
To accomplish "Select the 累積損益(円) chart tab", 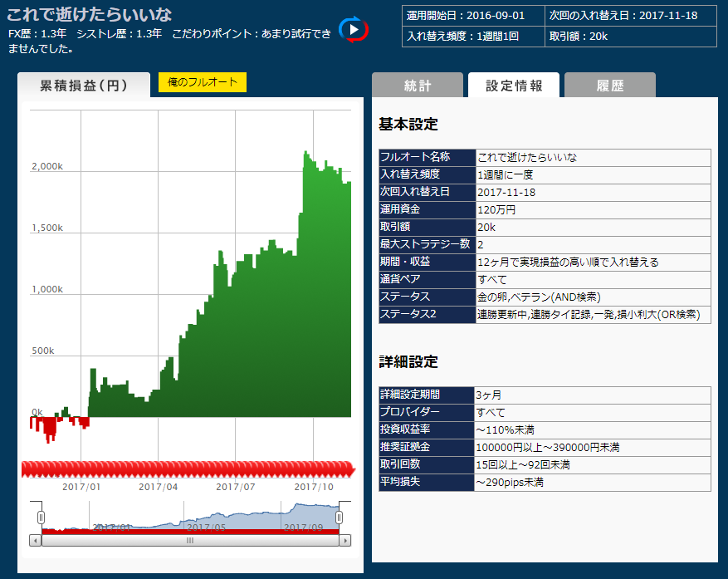I will point(84,86).
